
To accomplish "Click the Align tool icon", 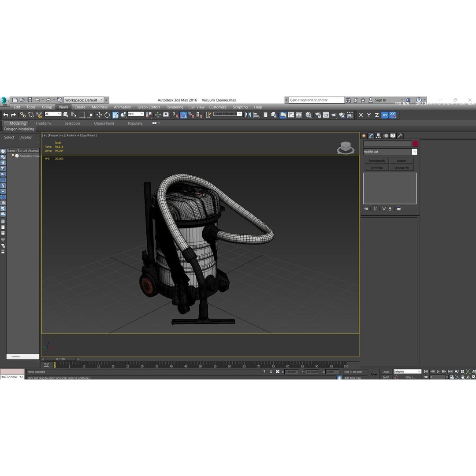I will click(256, 115).
